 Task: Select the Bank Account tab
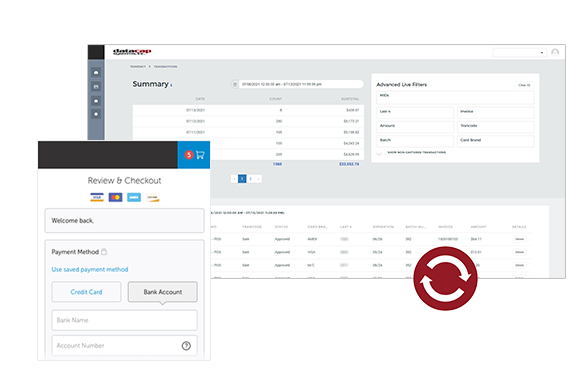162,292
